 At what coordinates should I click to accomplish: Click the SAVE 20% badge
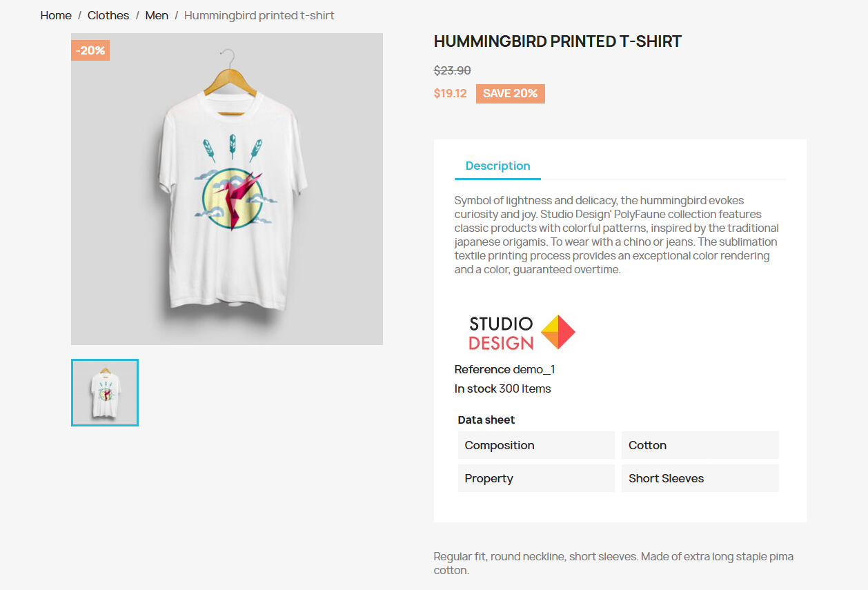pos(510,94)
